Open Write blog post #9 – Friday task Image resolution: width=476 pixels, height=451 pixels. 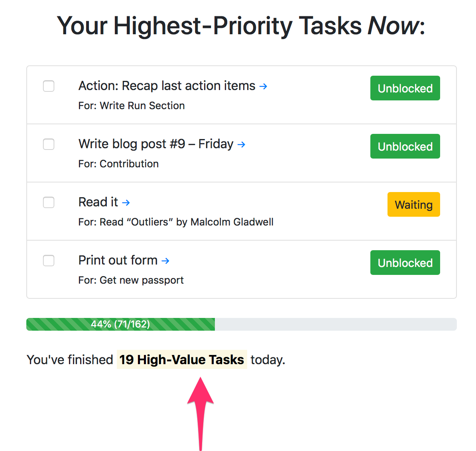coord(156,144)
